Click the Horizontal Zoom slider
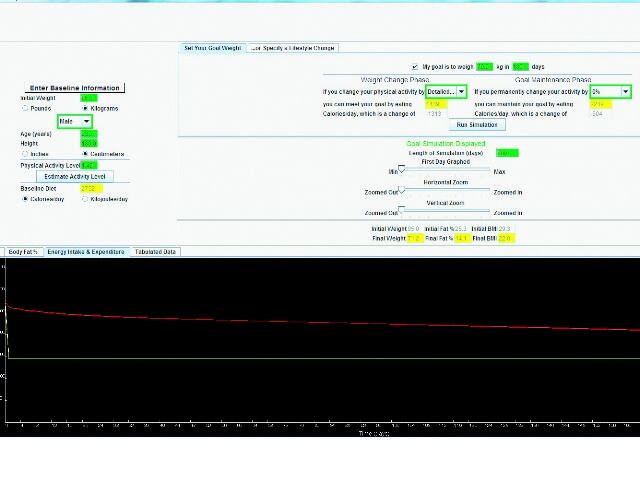Image resolution: width=640 pixels, height=480 pixels. pos(445,192)
